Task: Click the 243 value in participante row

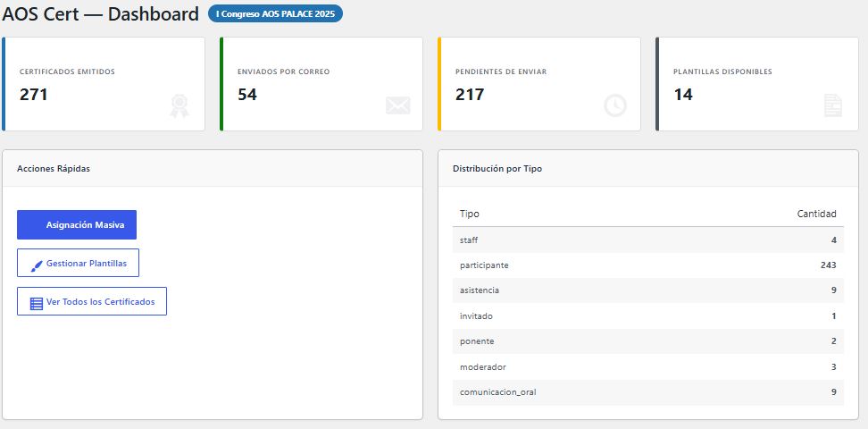Action: (x=828, y=265)
